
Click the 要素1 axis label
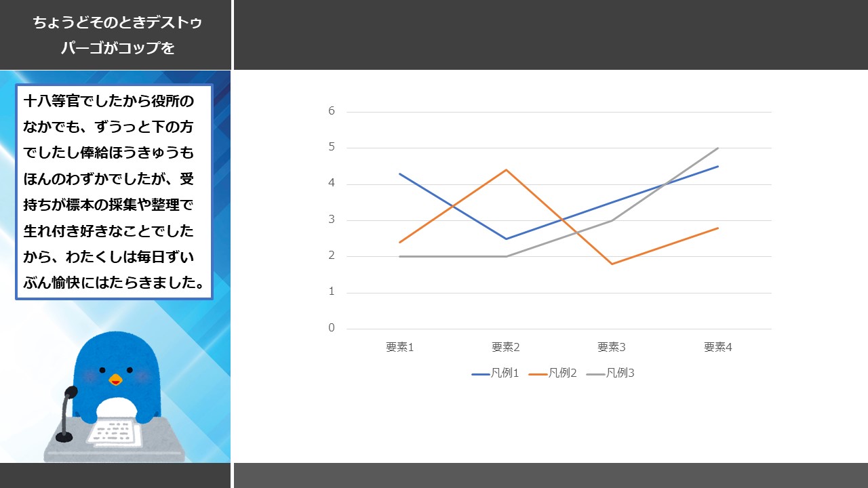400,347
